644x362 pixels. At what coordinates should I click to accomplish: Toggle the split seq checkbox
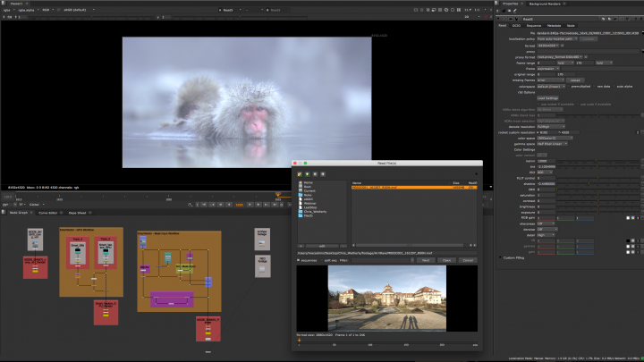[x=322, y=260]
